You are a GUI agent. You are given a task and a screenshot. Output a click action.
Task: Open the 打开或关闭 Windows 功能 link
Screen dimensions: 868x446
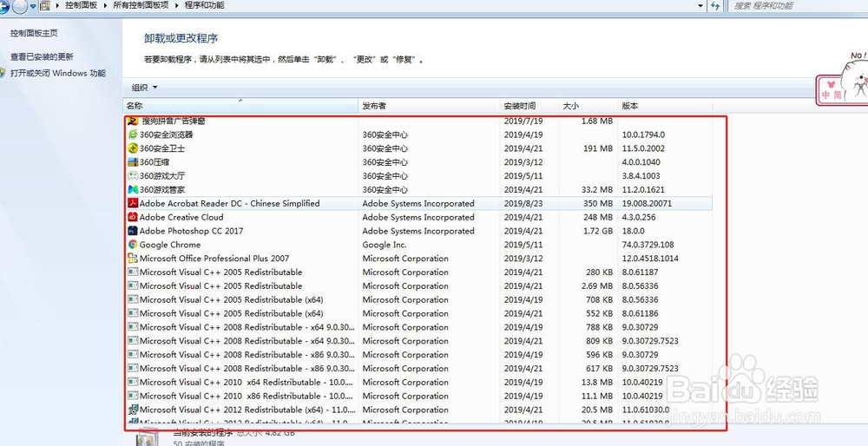(58, 73)
